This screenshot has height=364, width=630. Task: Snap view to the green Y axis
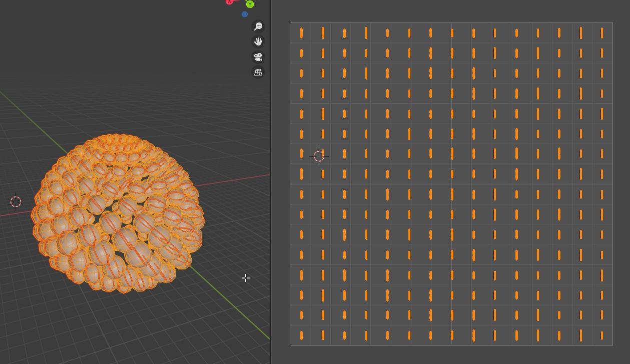250,4
